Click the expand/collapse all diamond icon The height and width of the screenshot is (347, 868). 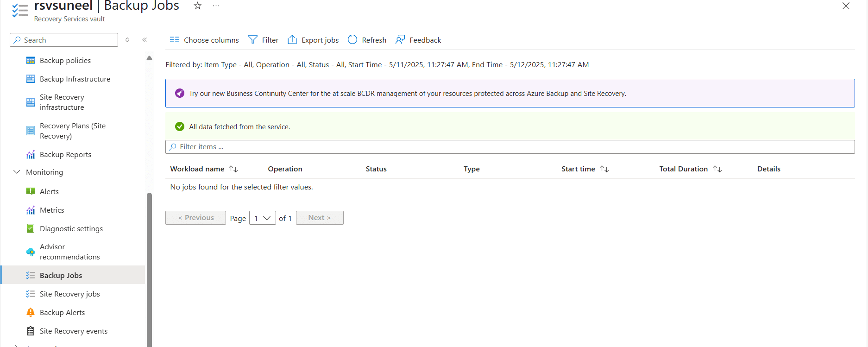click(127, 40)
